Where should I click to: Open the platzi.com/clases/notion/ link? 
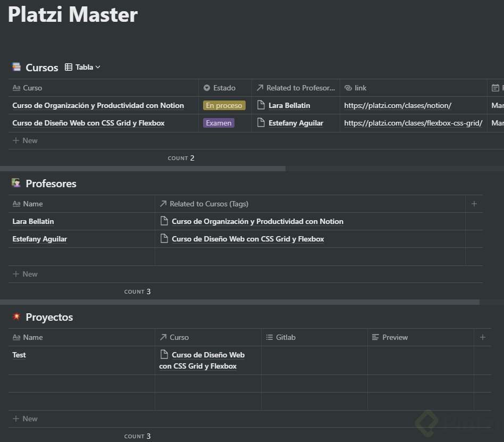398,105
